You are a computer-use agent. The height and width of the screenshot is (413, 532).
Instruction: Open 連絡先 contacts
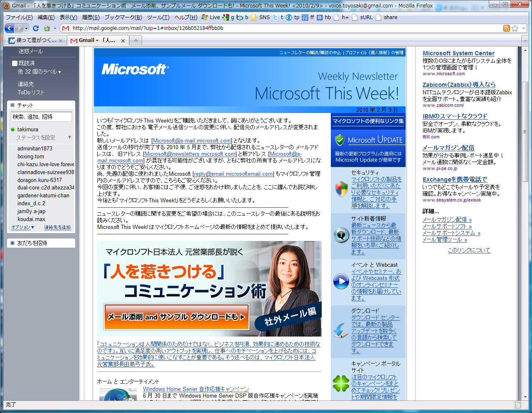[26, 84]
